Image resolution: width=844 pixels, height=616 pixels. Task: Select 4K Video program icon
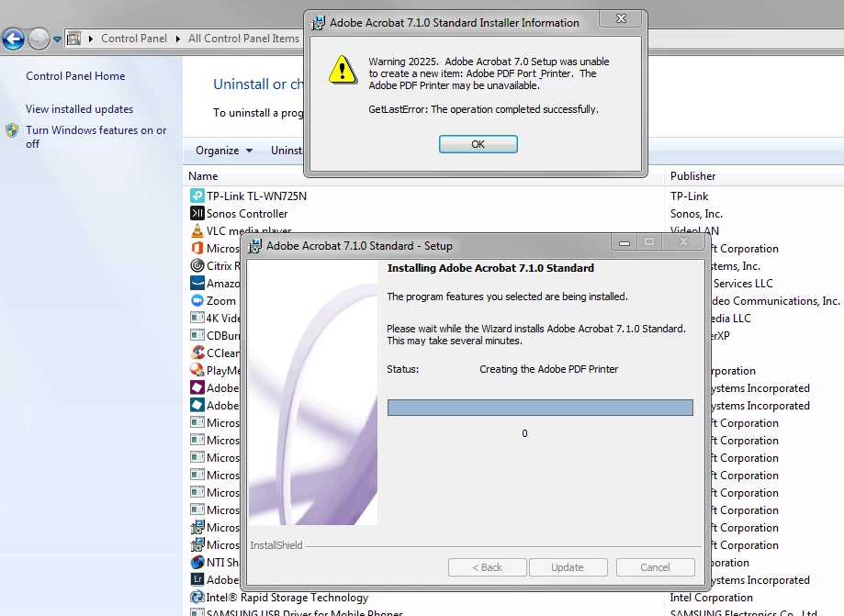pyautogui.click(x=197, y=318)
